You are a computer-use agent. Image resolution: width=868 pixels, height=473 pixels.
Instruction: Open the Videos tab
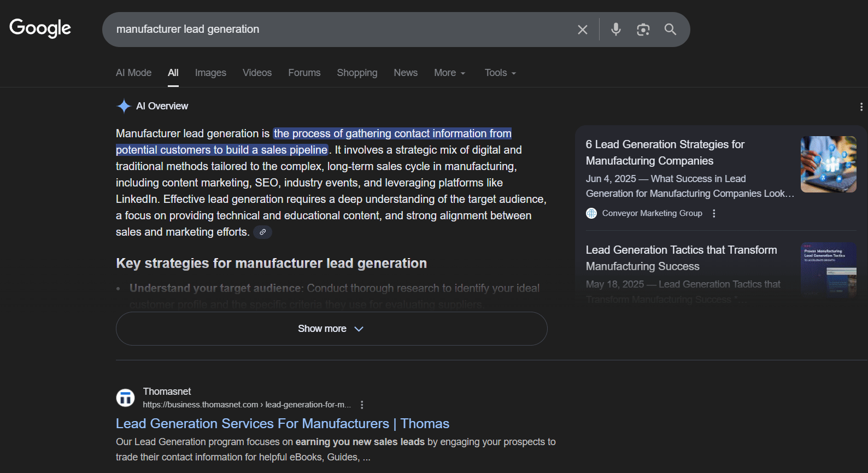click(257, 73)
